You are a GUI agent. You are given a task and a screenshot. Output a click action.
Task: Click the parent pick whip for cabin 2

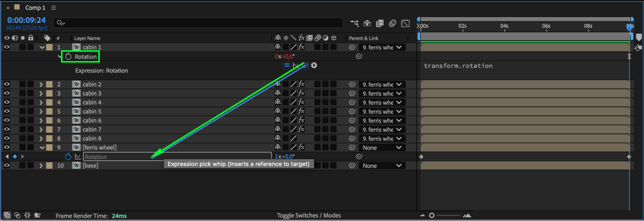(x=352, y=84)
